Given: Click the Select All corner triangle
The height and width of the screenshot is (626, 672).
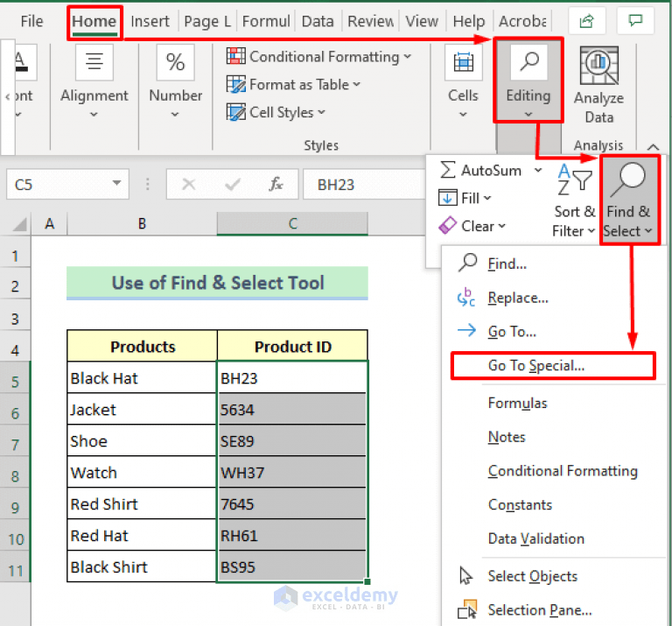Looking at the screenshot, I should (19, 224).
